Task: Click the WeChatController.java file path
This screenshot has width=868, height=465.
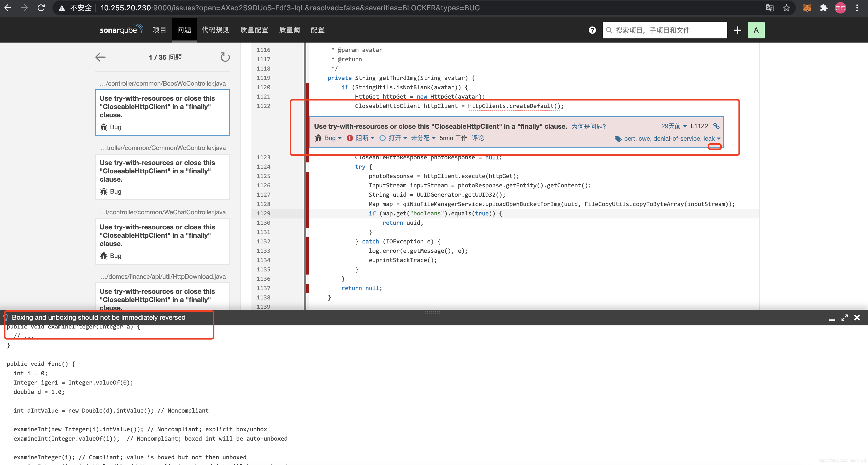Action: click(x=163, y=212)
